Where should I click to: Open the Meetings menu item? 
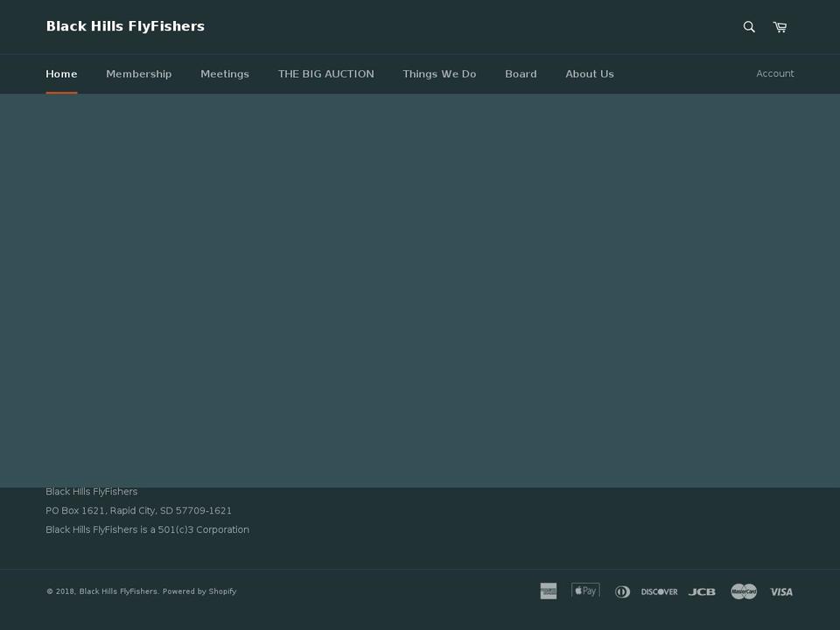(225, 73)
